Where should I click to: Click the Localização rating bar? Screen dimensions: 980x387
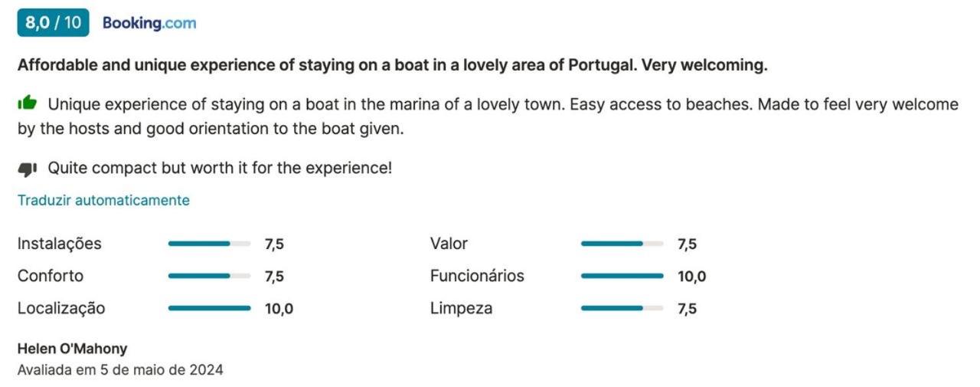pyautogui.click(x=209, y=308)
